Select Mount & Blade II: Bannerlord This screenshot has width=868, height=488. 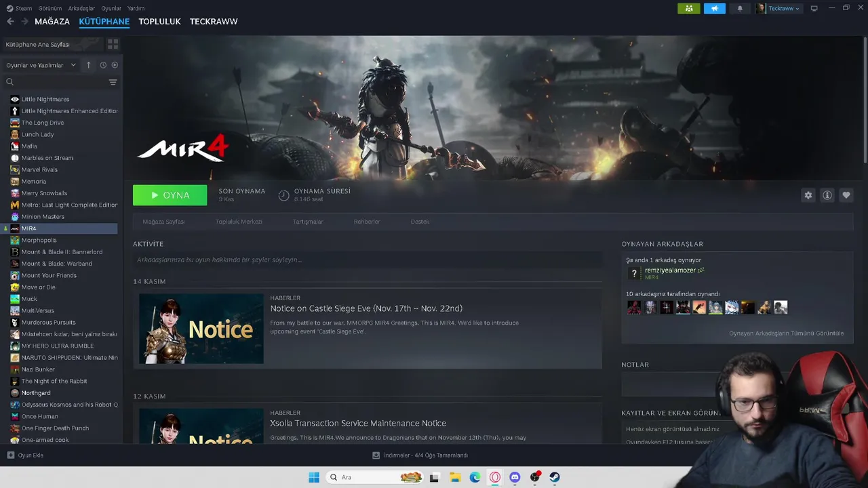pos(62,252)
